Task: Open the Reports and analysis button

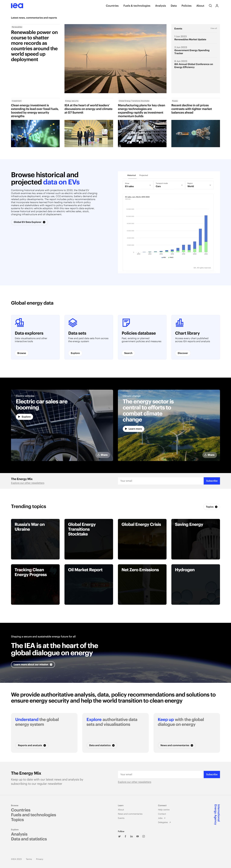Action: [32, 745]
